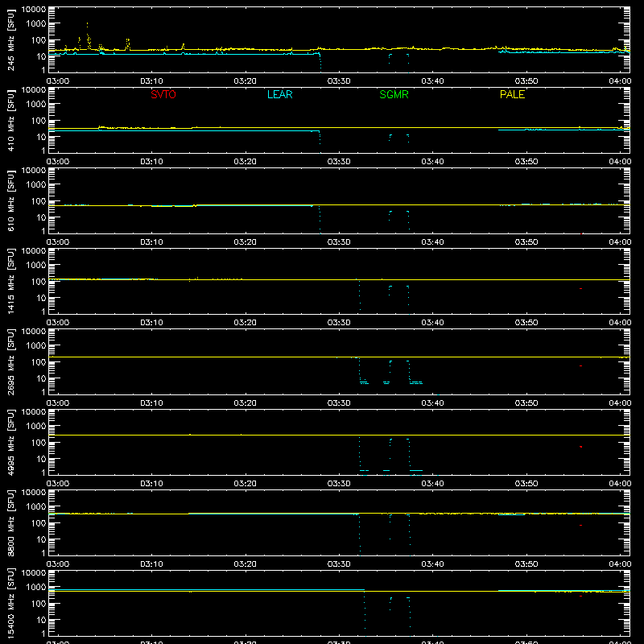
Task: Click the 03:10 time label under 245 MHz panel
Action: click(151, 81)
